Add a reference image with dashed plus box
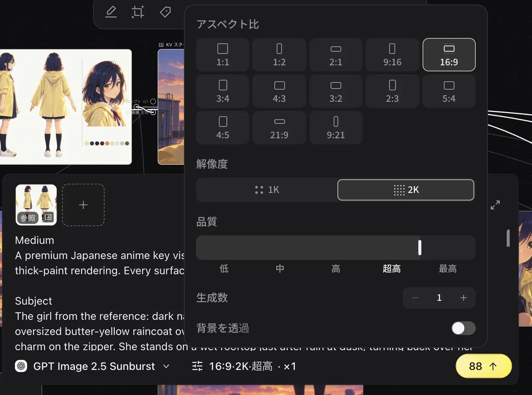 [x=83, y=205]
